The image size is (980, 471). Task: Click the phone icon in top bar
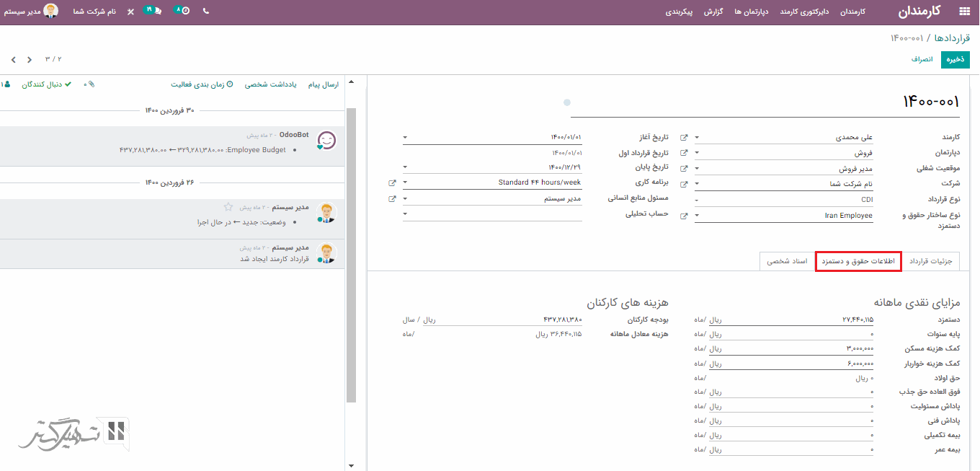point(206,12)
